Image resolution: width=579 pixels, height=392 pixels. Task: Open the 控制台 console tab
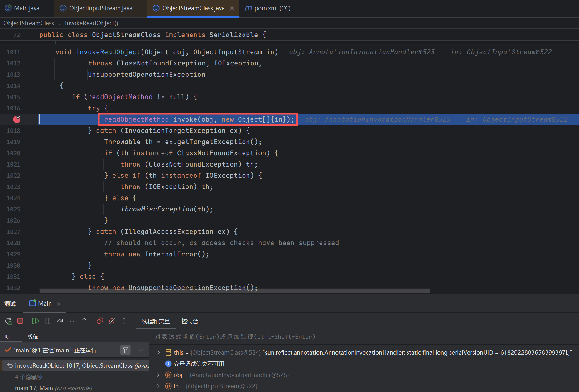(190, 321)
